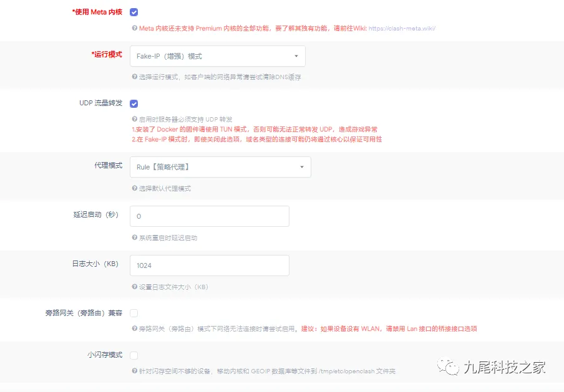Viewport: 564px width, 392px height.
Task: Uncheck the 使用 Meta 内核 checkbox
Action: 134,12
